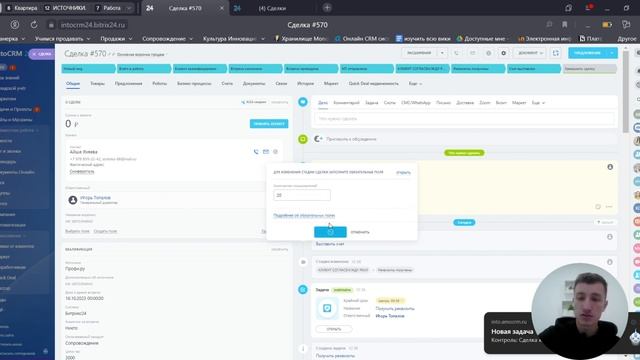Open the История deal tab

305,83
